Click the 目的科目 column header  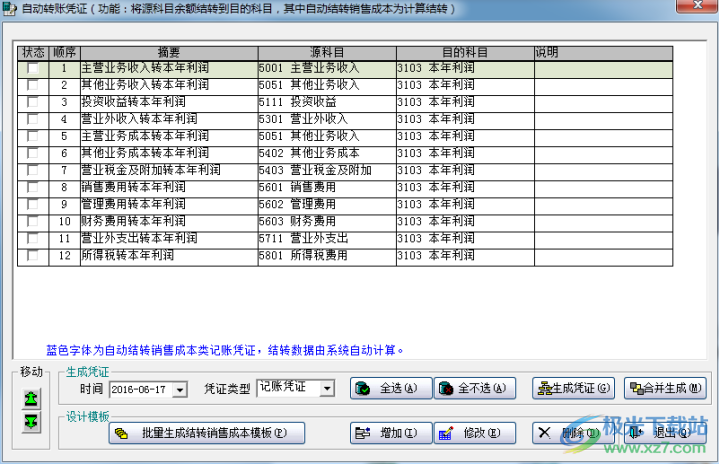(x=465, y=53)
